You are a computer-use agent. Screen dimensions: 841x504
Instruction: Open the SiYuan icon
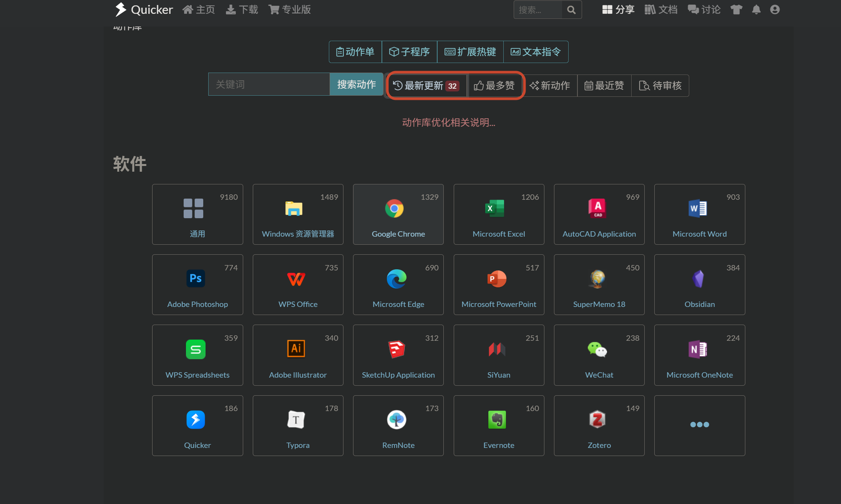[x=497, y=349]
